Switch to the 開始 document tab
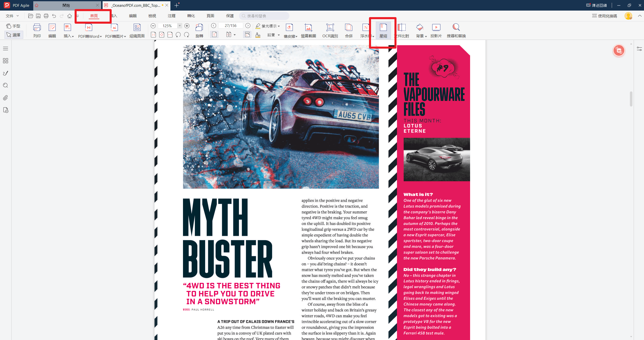644x340 pixels. 67,5
